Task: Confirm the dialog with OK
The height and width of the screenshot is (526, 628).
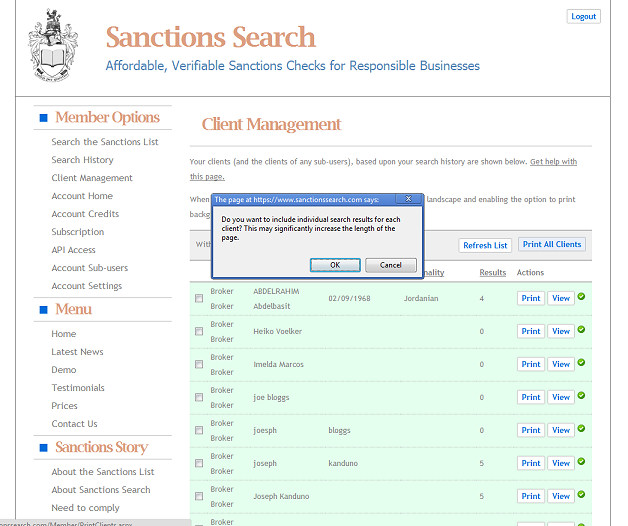Action: (335, 265)
